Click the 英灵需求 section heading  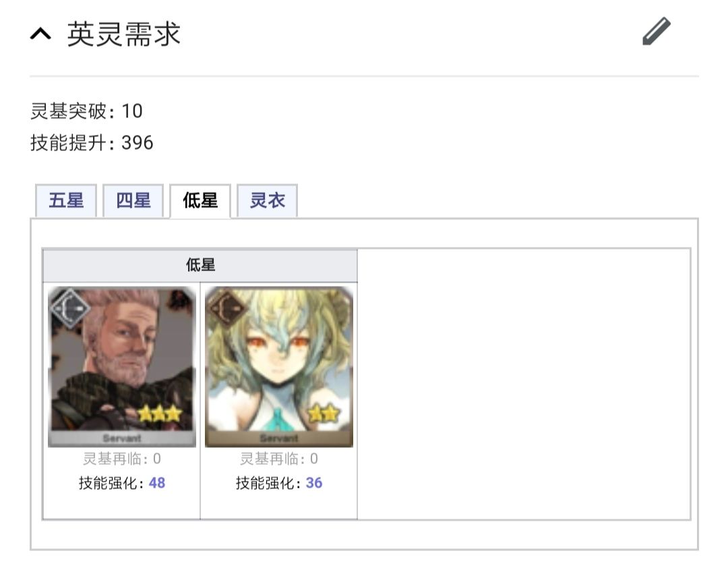point(123,34)
